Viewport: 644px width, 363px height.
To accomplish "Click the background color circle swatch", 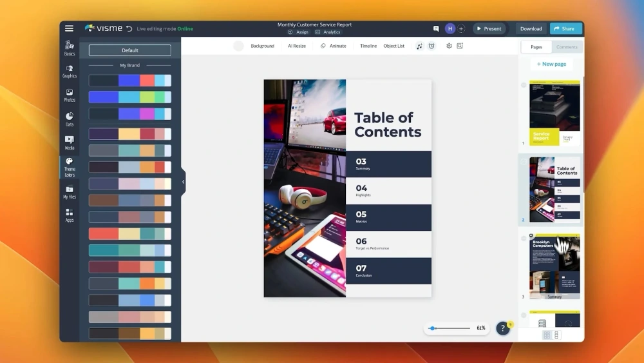I will (x=238, y=46).
